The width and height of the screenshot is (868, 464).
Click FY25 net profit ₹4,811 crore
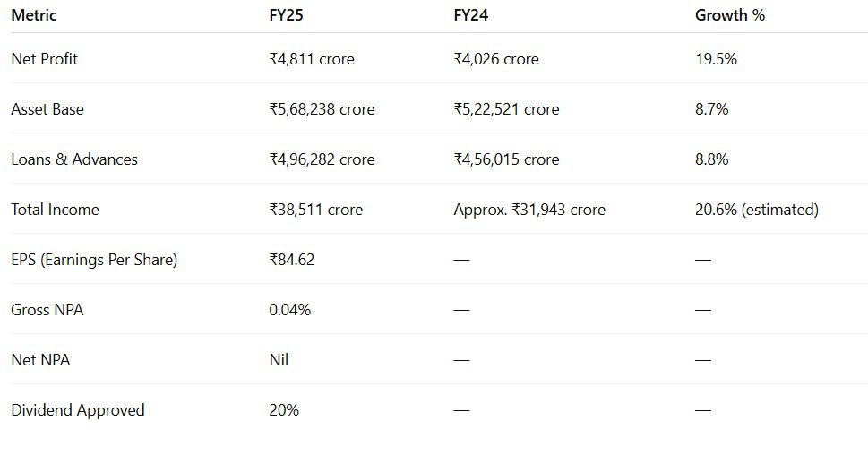pos(312,59)
